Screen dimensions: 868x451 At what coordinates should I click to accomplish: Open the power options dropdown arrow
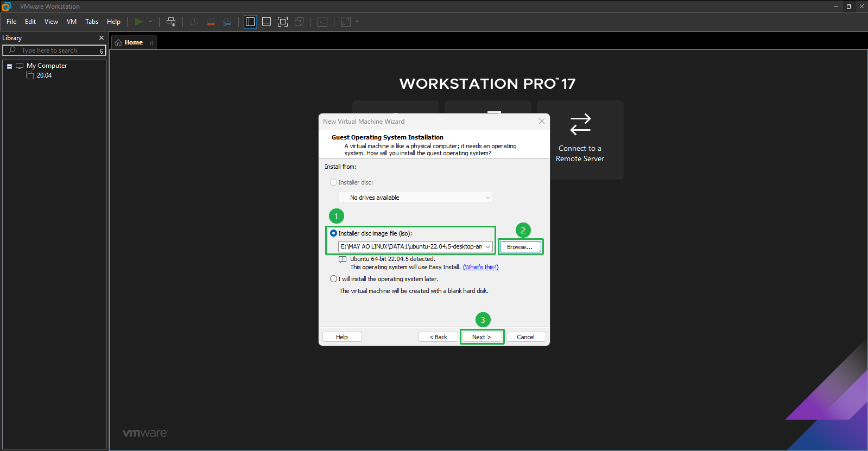150,22
